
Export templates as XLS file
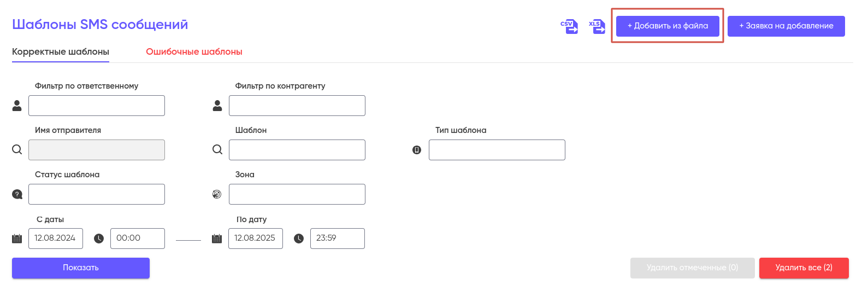point(597,26)
